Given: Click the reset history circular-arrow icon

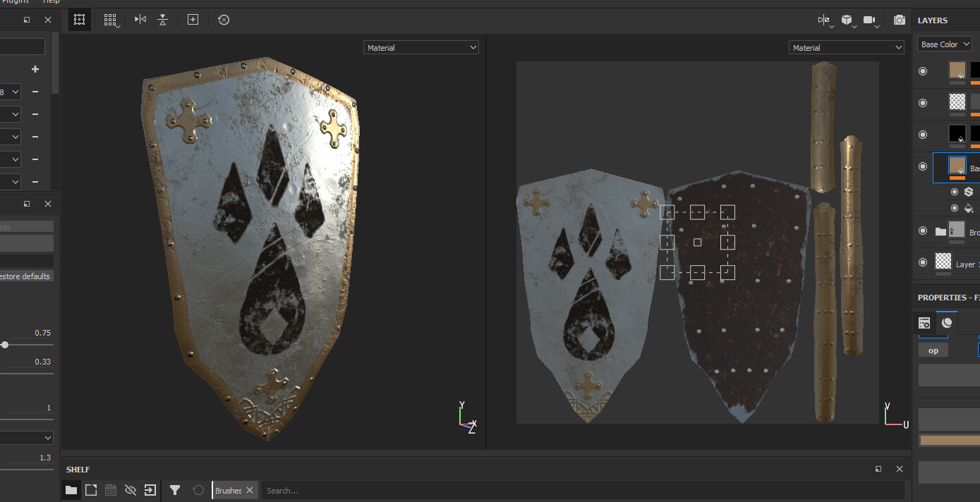Looking at the screenshot, I should point(224,20).
